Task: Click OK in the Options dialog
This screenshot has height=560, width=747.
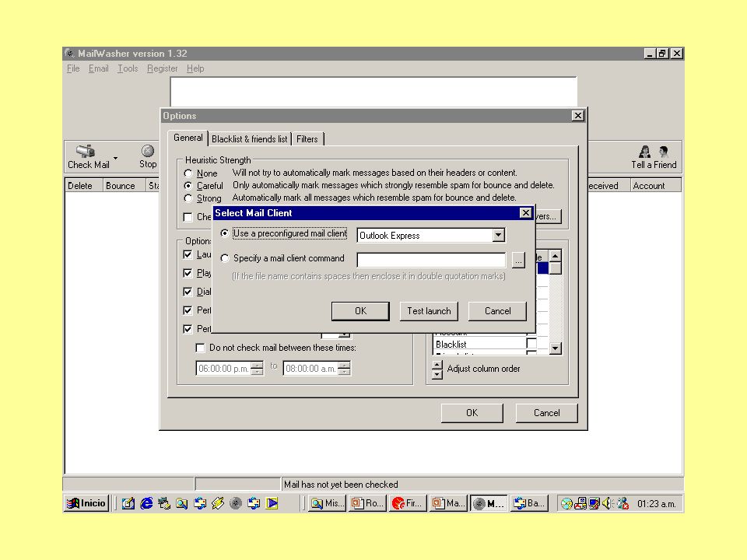Action: click(472, 413)
